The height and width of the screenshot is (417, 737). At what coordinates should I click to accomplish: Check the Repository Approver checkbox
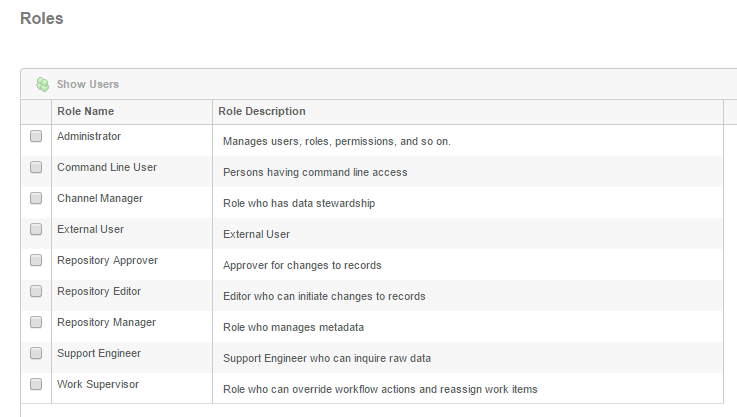tap(36, 260)
